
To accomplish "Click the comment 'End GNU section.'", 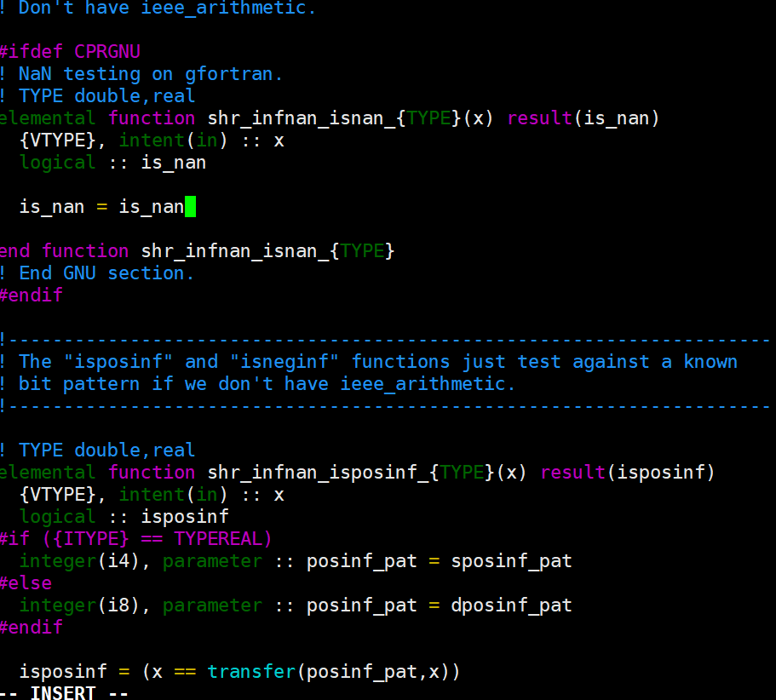I will (106, 273).
